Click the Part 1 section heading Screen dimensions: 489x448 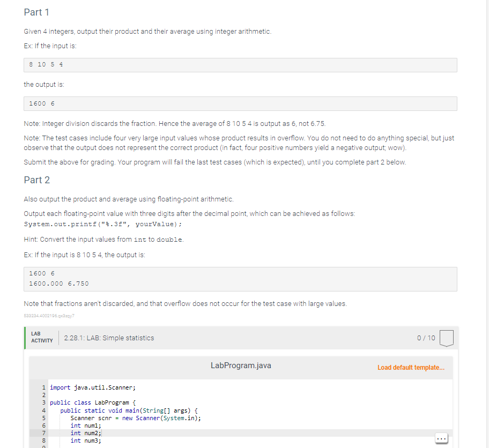click(x=36, y=12)
